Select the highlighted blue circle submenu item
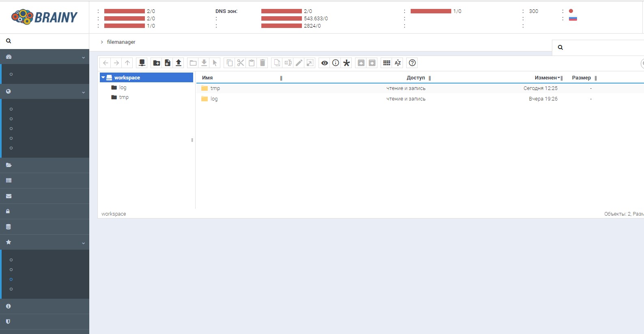Viewport: 644px width, 334px height. [x=11, y=279]
